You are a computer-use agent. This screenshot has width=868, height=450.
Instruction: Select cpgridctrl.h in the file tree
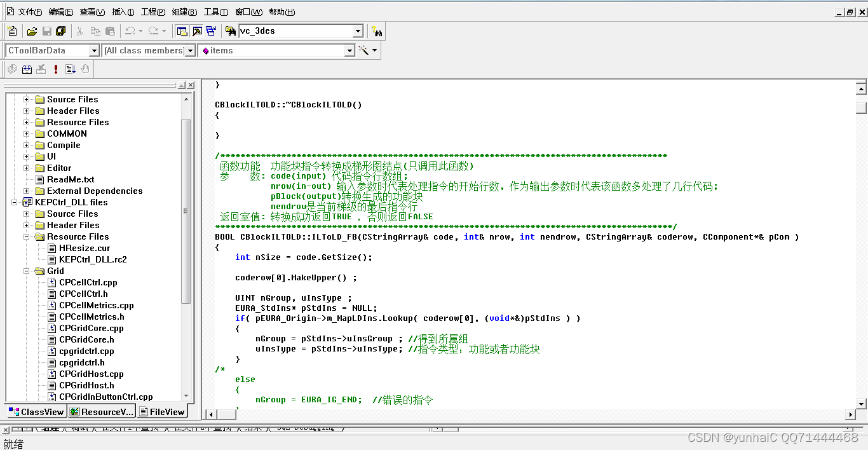pyautogui.click(x=82, y=362)
